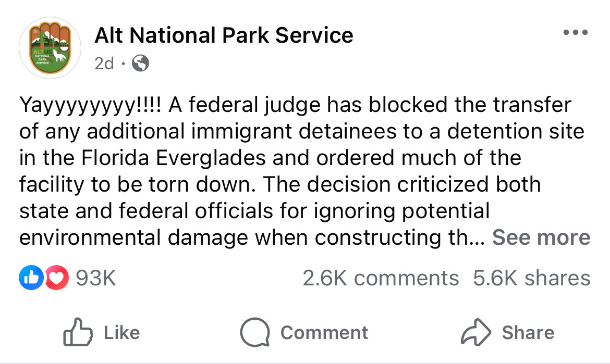The image size is (610, 364).
Task: Open the three-dot post options menu
Action: tap(576, 32)
